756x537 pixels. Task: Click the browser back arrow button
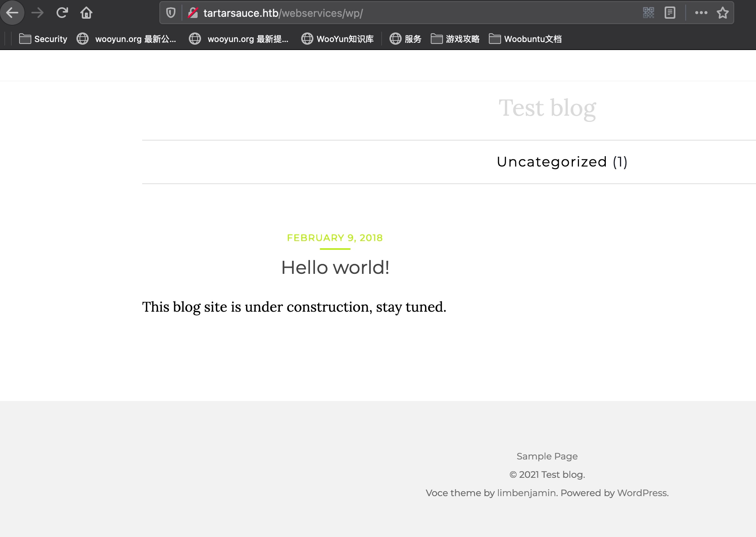[12, 13]
